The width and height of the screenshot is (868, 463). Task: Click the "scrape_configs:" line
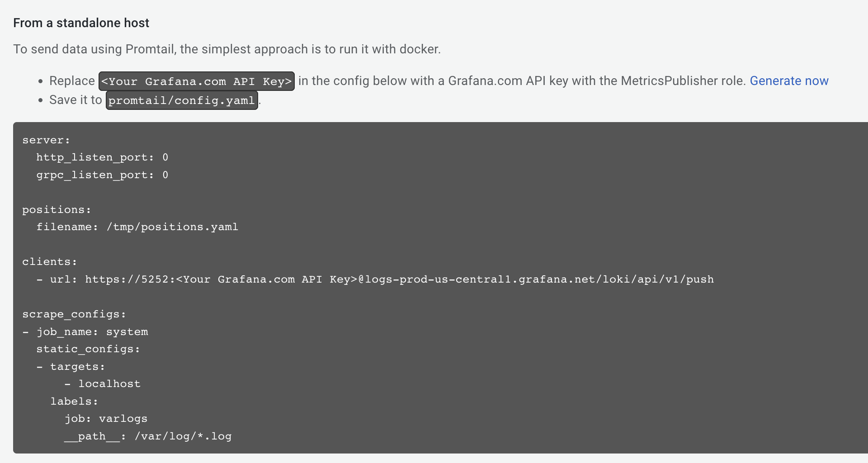pos(74,314)
